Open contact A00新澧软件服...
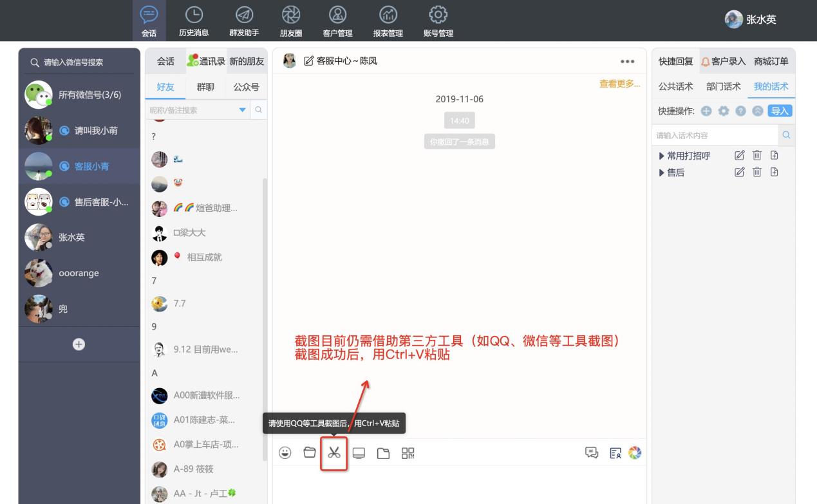 coord(203,395)
